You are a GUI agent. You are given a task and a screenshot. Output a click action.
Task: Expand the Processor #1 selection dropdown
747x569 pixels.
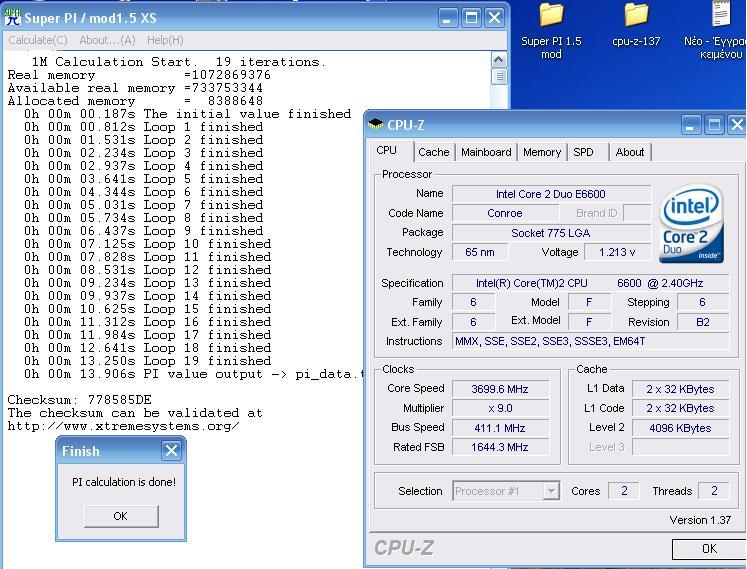(551, 491)
